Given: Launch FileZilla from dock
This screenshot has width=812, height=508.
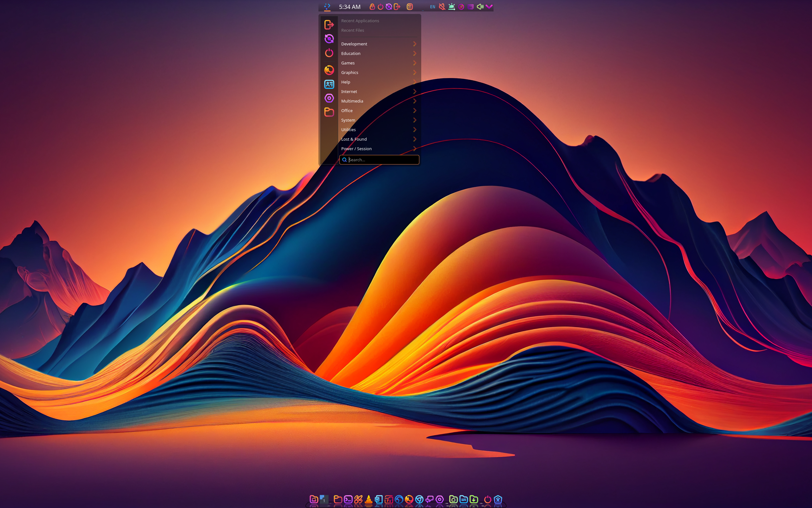Looking at the screenshot, I should tap(389, 499).
